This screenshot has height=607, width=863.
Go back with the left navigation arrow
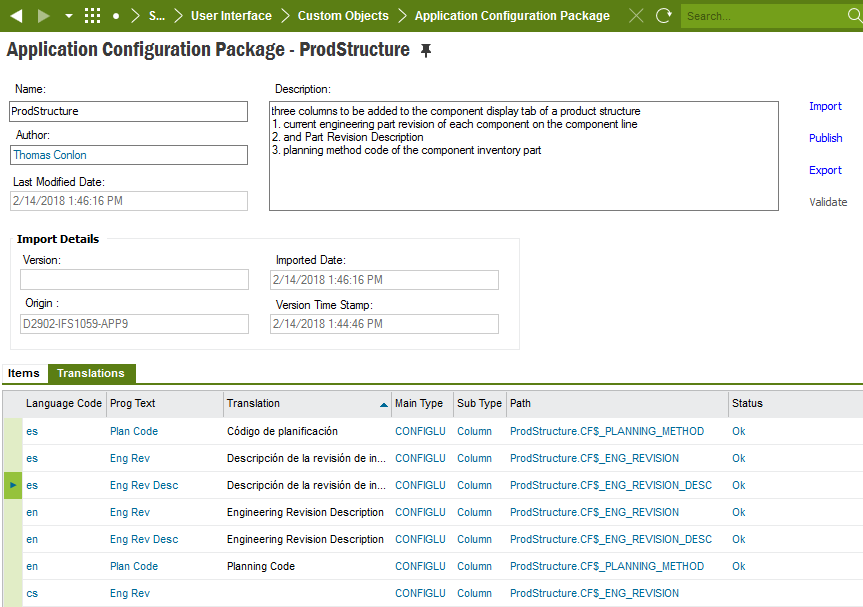[x=17, y=16]
